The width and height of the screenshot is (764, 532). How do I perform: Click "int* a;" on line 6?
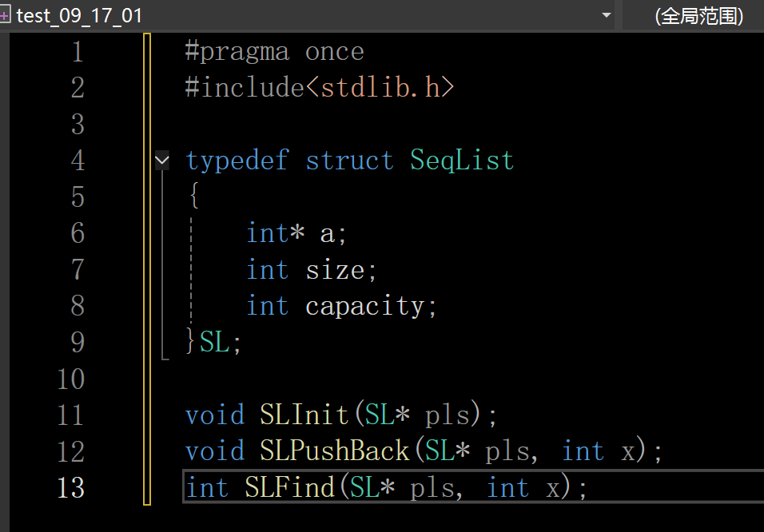pos(296,233)
